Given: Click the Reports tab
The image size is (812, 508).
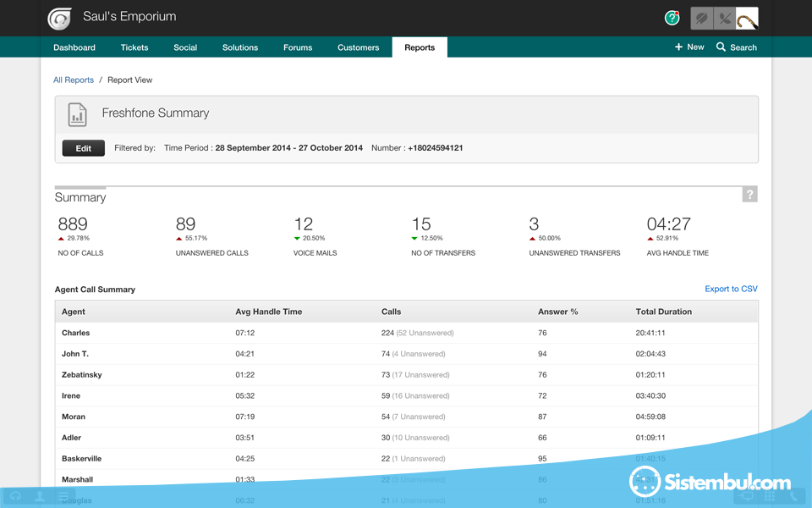Looking at the screenshot, I should pyautogui.click(x=420, y=47).
